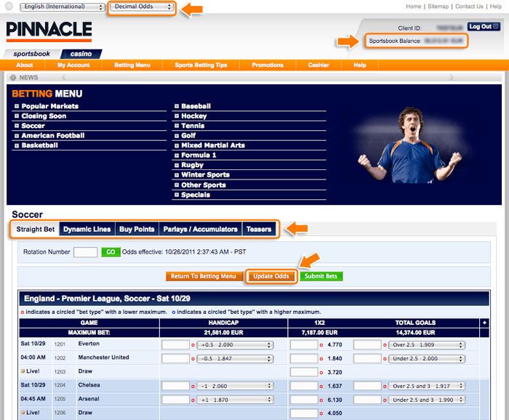Open the My Account menu
Screen dimensions: 509x420
click(73, 65)
